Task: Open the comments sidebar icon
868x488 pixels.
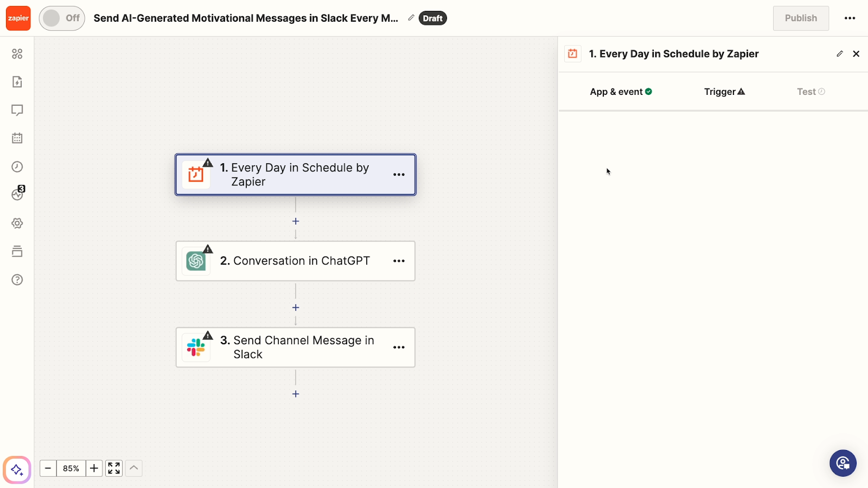Action: point(17,110)
